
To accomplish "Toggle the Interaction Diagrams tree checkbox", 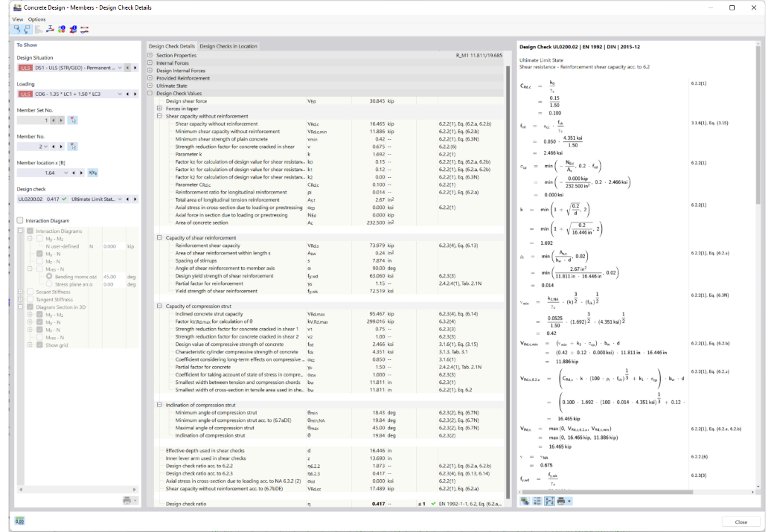I will click(x=30, y=231).
